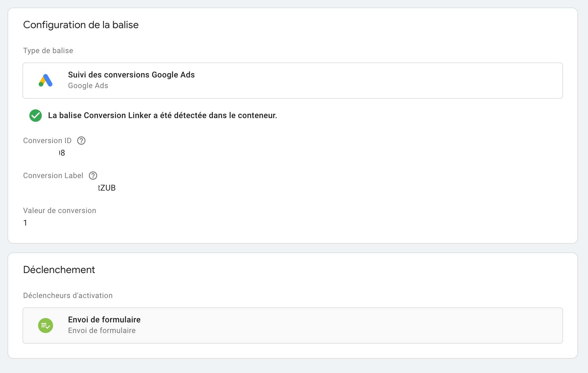The width and height of the screenshot is (588, 373).
Task: Click the Déclenchement section heading
Action: [59, 270]
